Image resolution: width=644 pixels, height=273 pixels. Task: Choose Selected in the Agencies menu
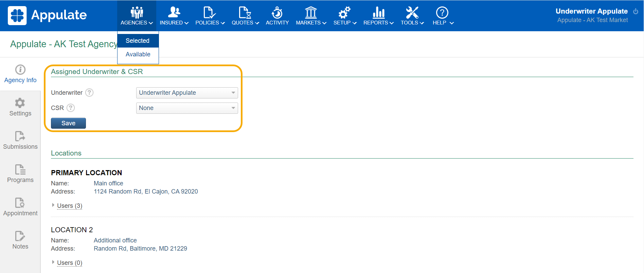click(138, 41)
